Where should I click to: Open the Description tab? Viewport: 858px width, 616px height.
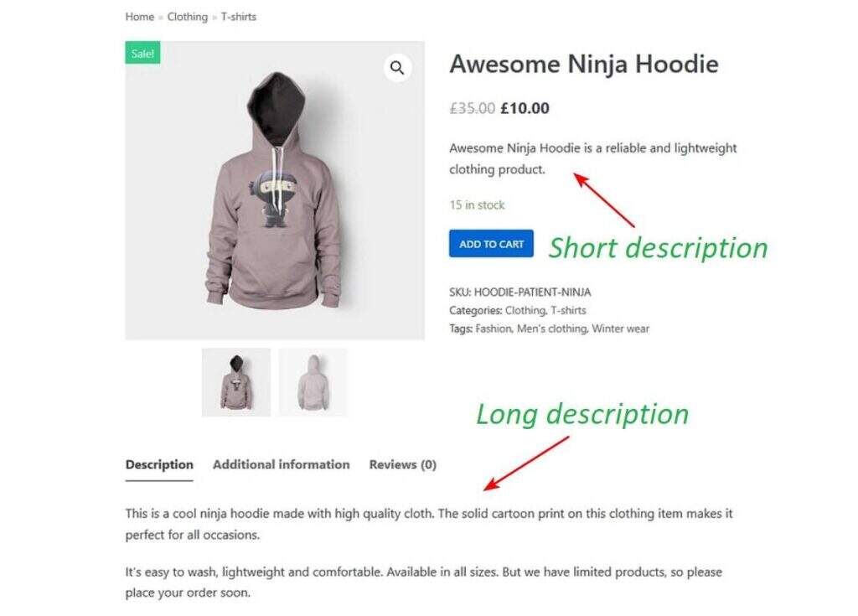tap(159, 464)
